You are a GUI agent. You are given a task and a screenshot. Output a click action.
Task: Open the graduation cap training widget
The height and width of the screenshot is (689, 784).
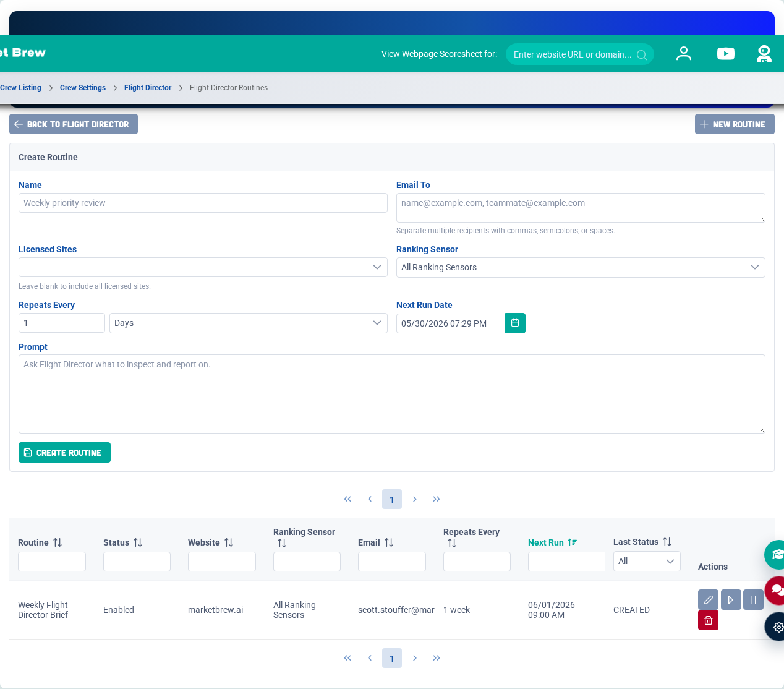(775, 554)
